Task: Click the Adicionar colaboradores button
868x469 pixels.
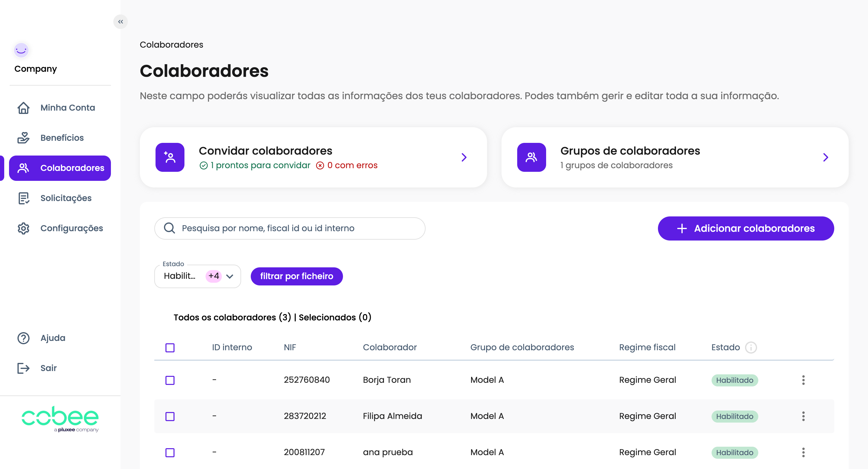Action: coord(745,228)
